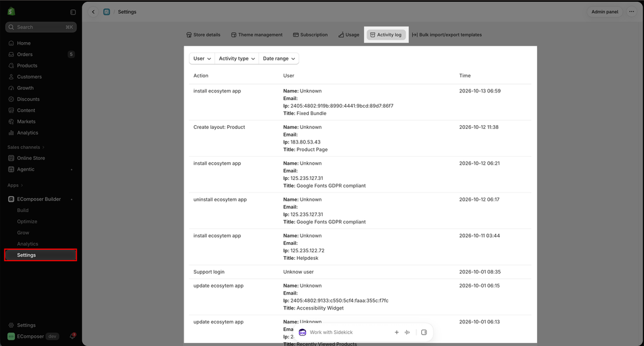The height and width of the screenshot is (346, 644).
Task: Click the Search field in sidebar
Action: click(41, 27)
